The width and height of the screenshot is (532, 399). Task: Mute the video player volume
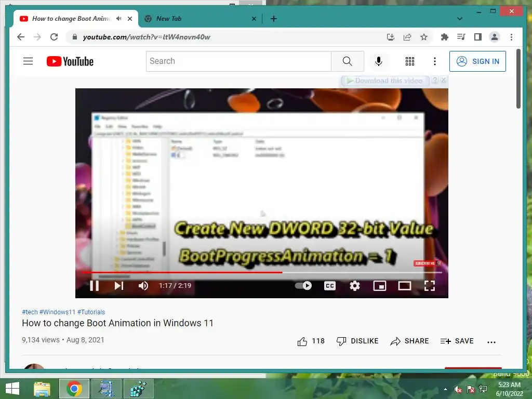pyautogui.click(x=143, y=286)
